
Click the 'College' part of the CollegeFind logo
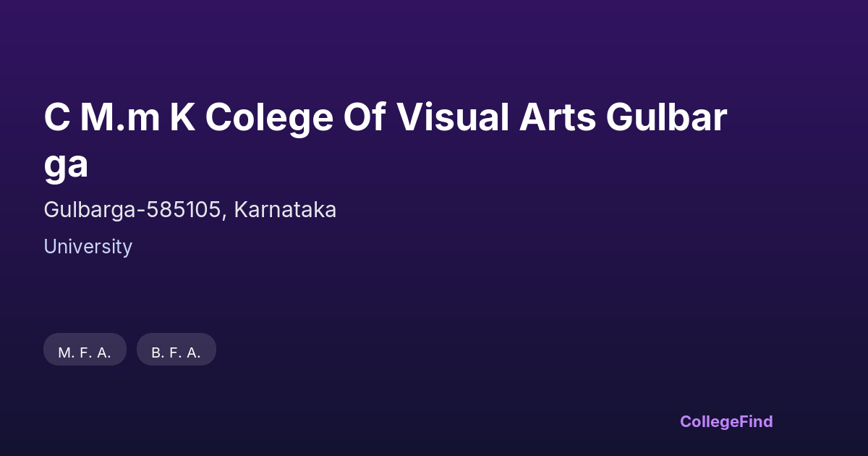point(709,421)
